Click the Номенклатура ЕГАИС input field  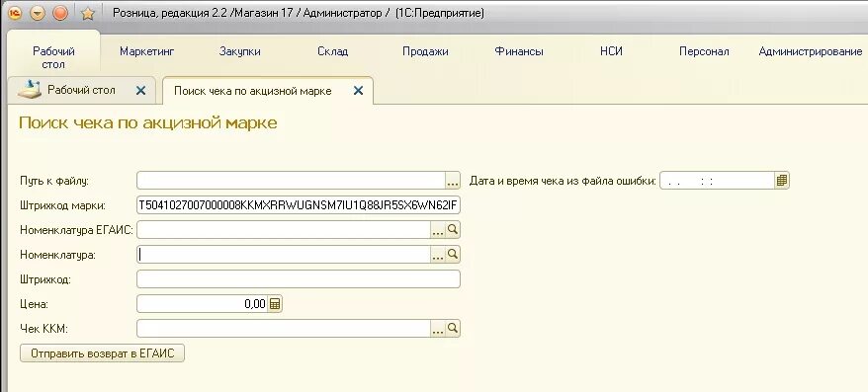point(284,229)
